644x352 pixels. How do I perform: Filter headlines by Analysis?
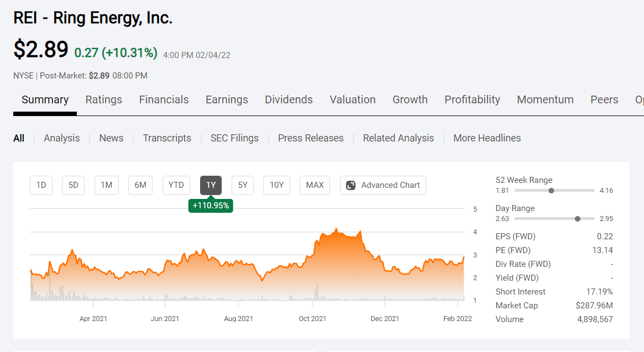(x=61, y=138)
